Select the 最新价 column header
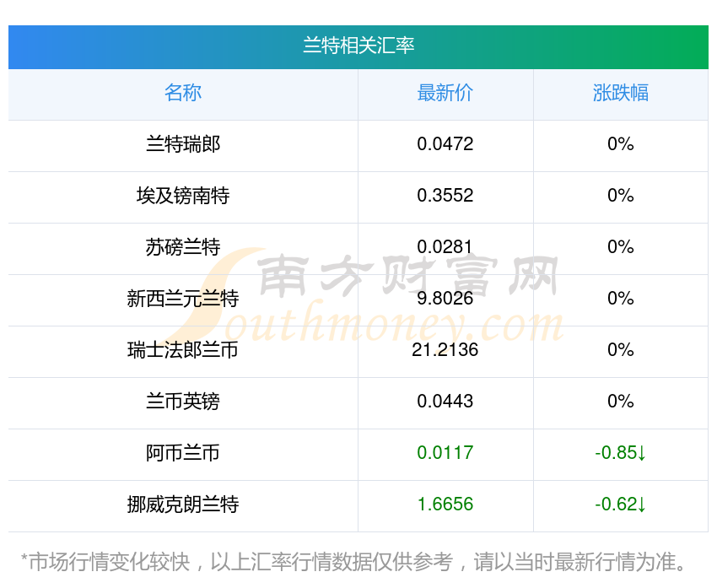717x588 pixels. point(445,93)
